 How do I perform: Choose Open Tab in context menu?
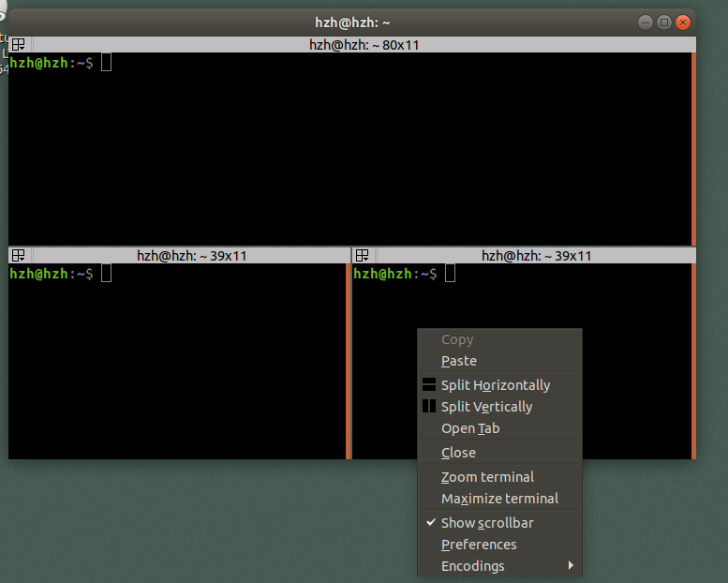coord(499,428)
